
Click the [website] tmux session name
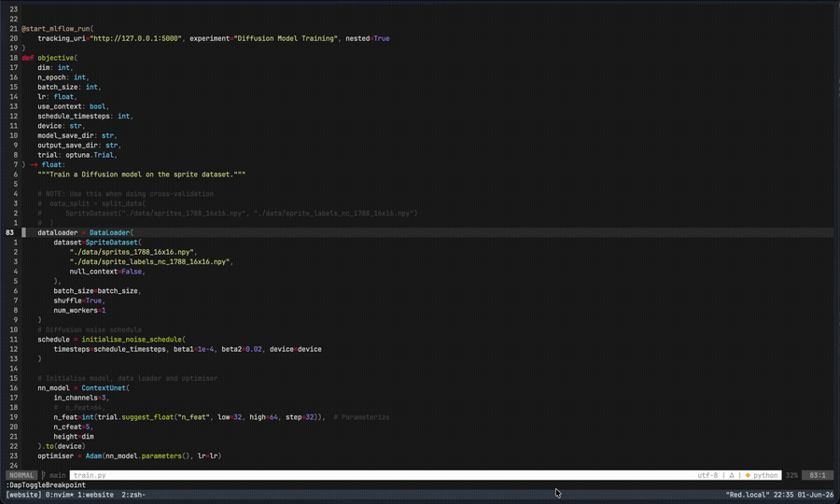(x=23, y=495)
